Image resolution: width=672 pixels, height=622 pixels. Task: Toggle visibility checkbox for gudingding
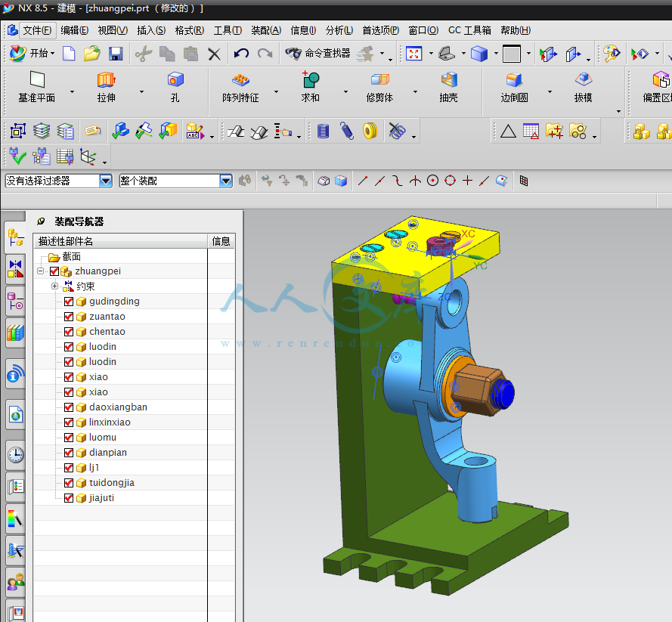[x=69, y=302]
